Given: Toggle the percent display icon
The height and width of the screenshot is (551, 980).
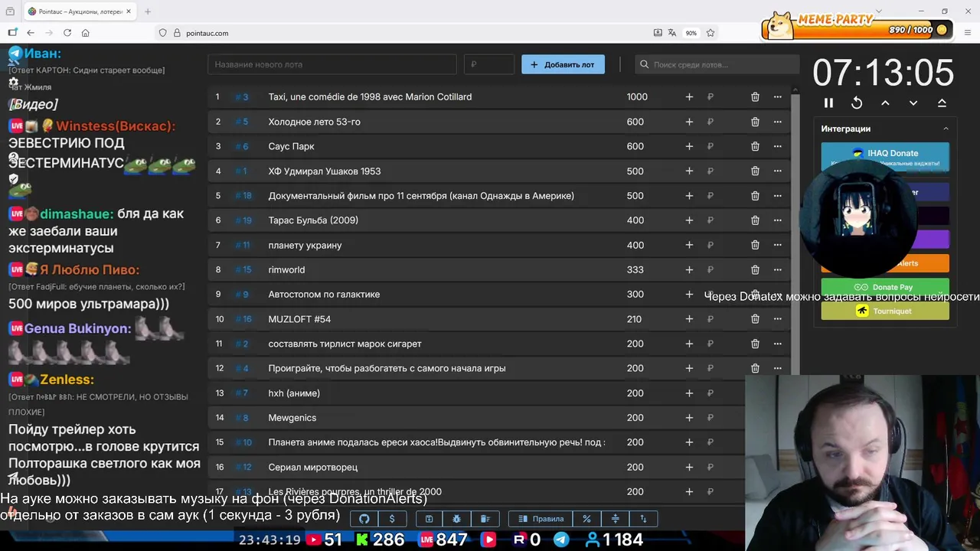Looking at the screenshot, I should 586,519.
